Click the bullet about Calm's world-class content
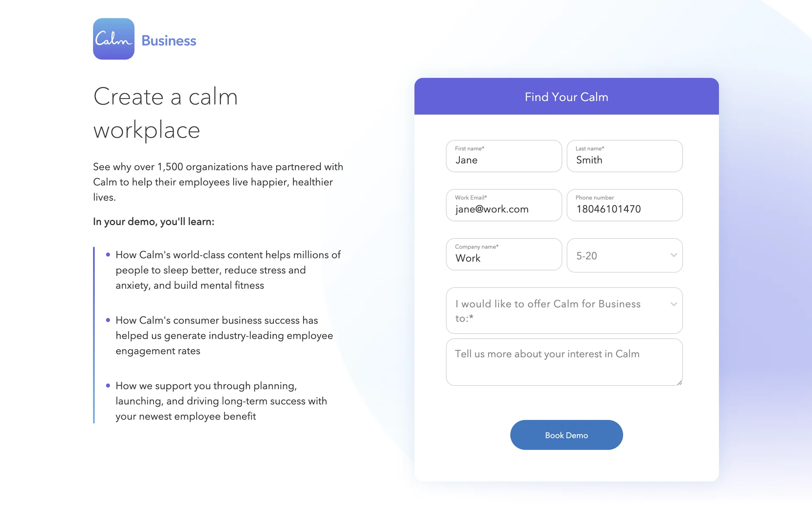The image size is (812, 508). click(x=228, y=270)
